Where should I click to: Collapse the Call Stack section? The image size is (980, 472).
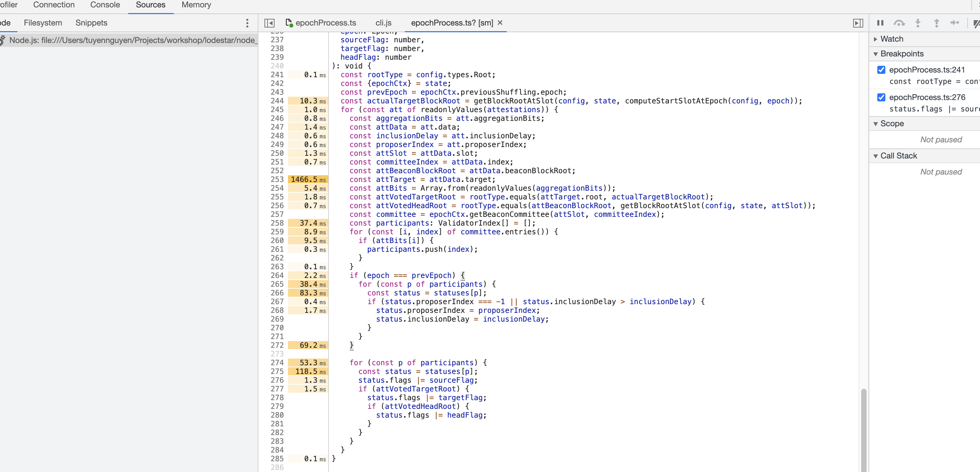click(x=876, y=155)
